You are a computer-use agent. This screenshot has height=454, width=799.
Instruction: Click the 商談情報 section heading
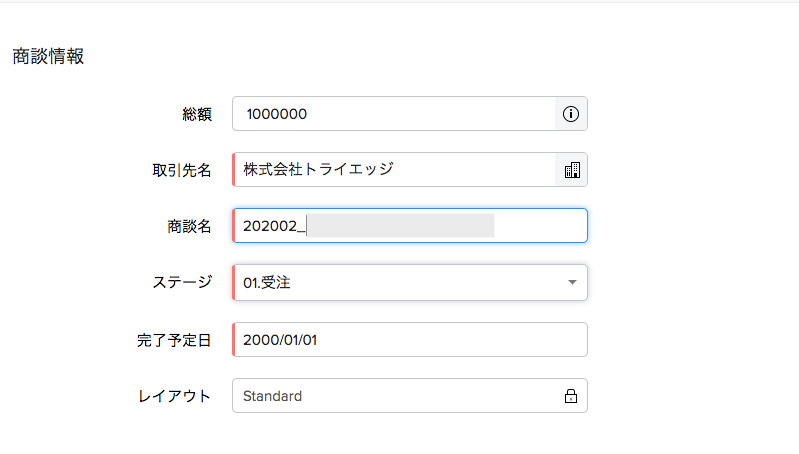[x=48, y=56]
